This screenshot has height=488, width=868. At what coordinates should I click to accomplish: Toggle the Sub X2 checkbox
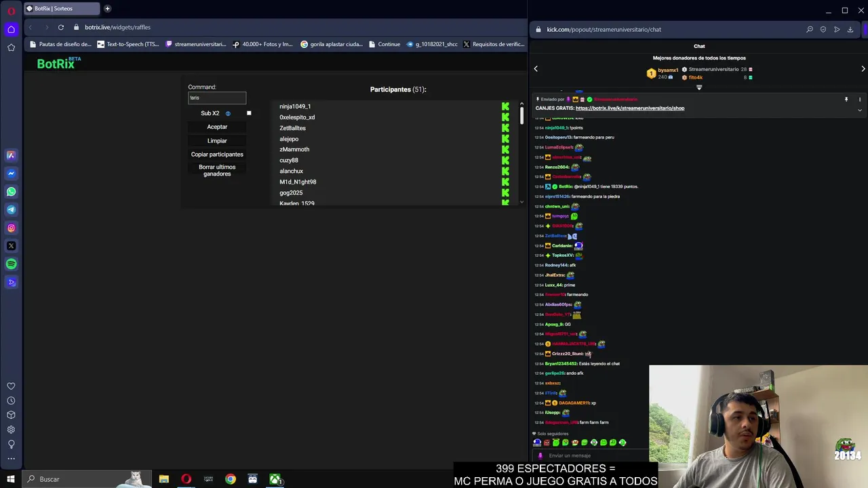[x=249, y=113]
